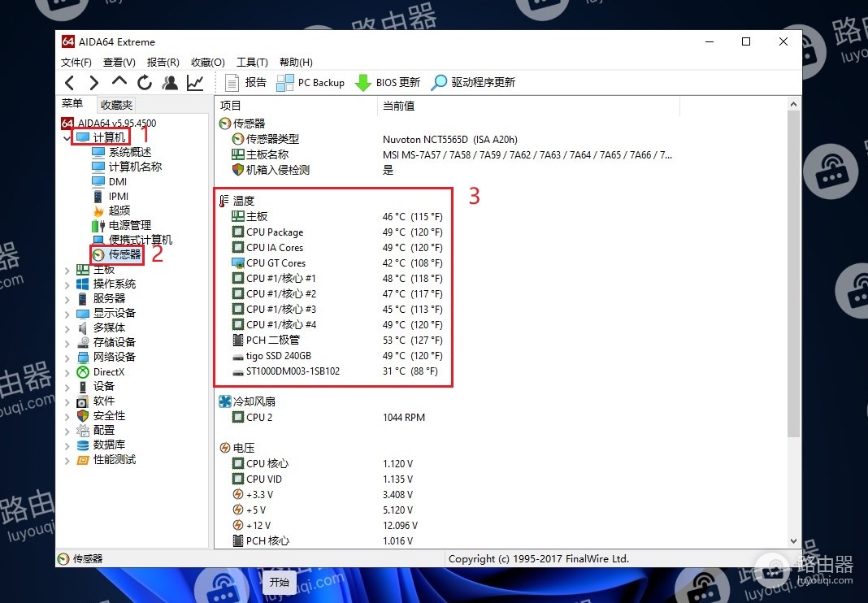868x603 pixels.
Task: Open 驱动程序更新 driver update search
Action: coord(473,83)
